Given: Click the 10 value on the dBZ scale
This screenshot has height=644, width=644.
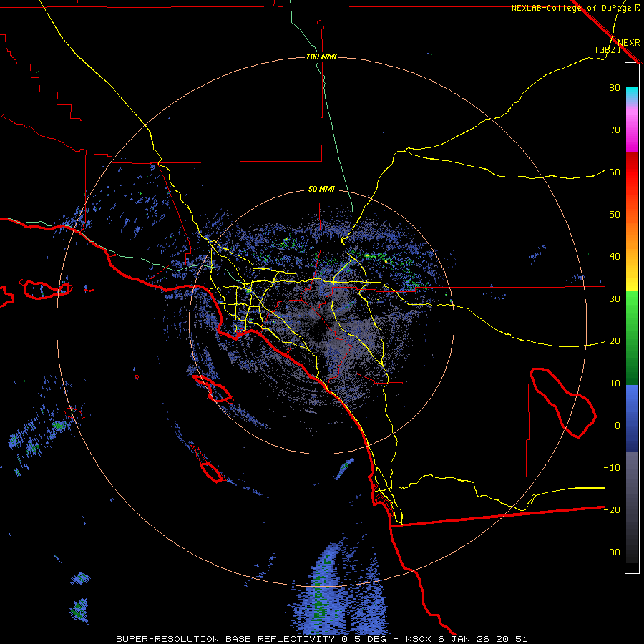Looking at the screenshot, I should point(615,384).
